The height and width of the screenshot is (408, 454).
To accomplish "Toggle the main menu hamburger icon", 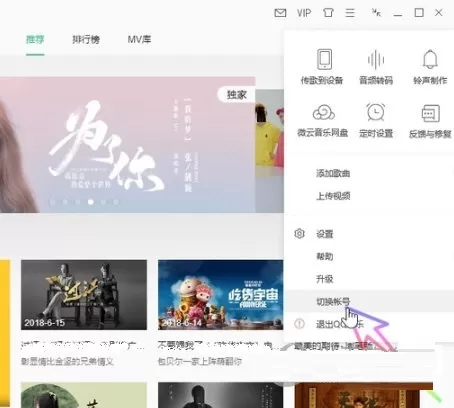I will [350, 13].
